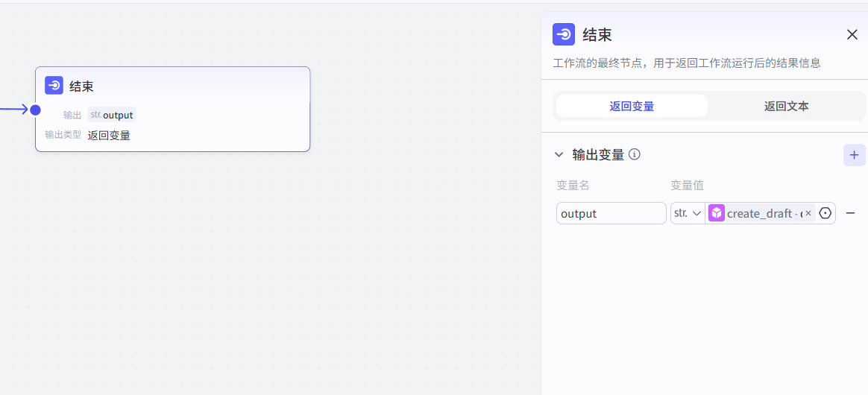The width and height of the screenshot is (868, 395).
Task: Click the hexagon settings icon in value field
Action: (825, 213)
